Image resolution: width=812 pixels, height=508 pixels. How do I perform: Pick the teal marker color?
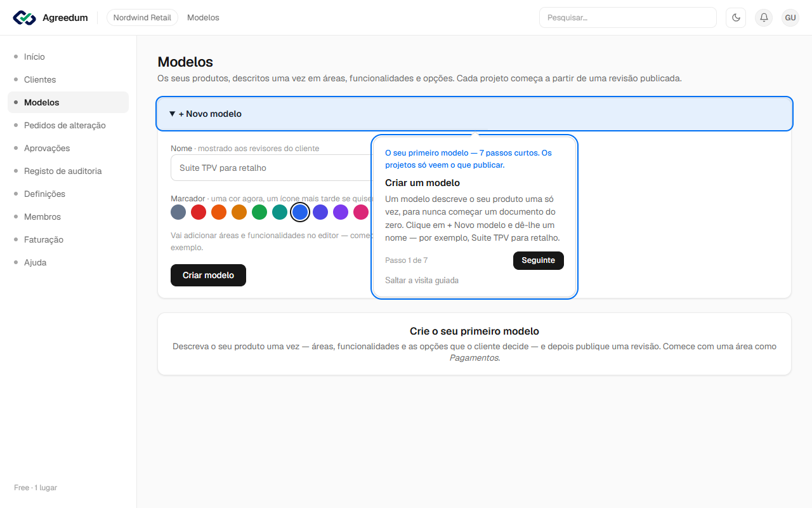tap(280, 212)
